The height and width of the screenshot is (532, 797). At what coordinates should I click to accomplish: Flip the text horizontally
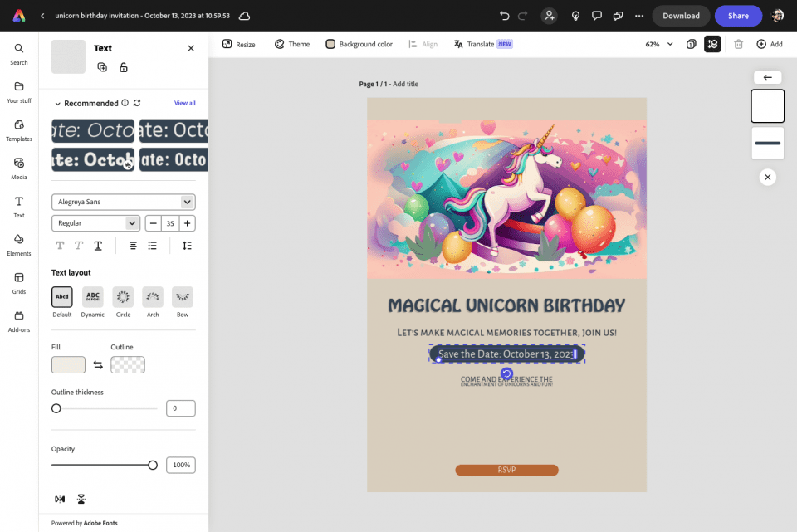(59, 499)
